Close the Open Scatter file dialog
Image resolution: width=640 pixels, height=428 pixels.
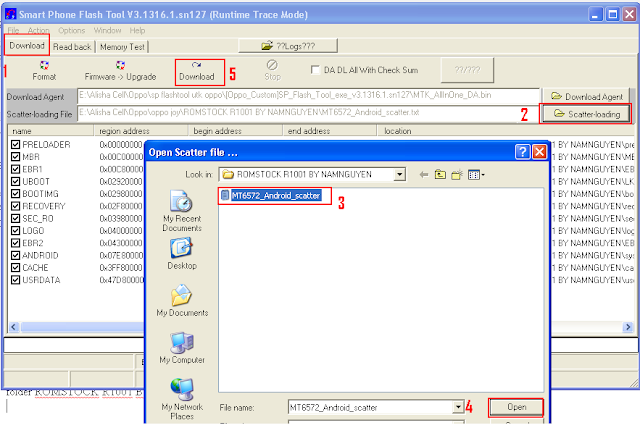pos(540,152)
